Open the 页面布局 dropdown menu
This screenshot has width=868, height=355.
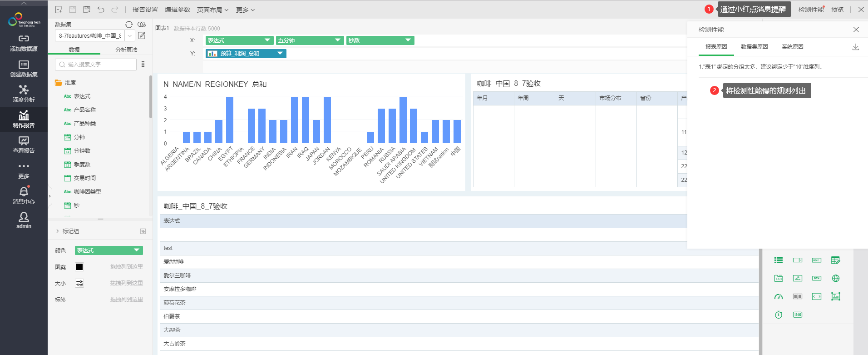212,10
